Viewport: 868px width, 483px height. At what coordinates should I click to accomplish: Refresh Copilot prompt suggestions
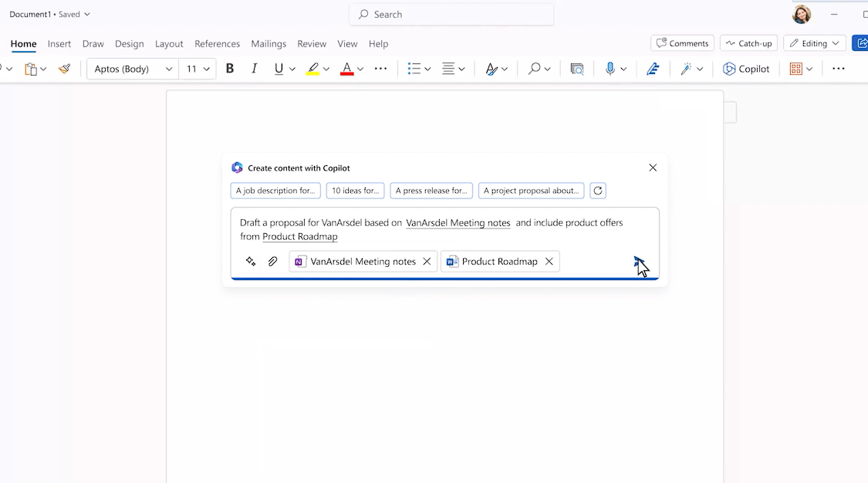point(598,191)
